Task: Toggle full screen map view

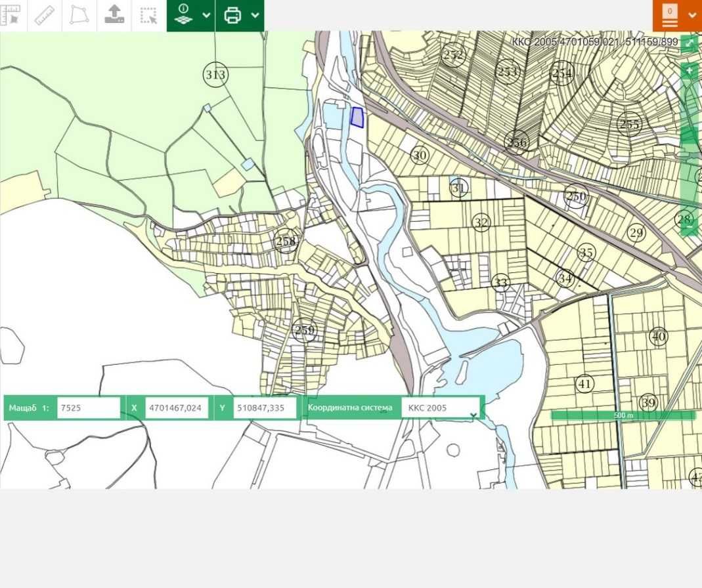Action: 690,43
